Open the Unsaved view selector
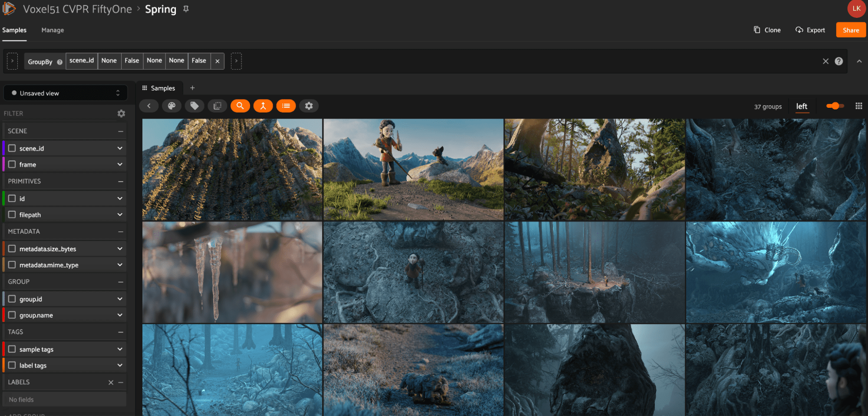 coord(66,93)
